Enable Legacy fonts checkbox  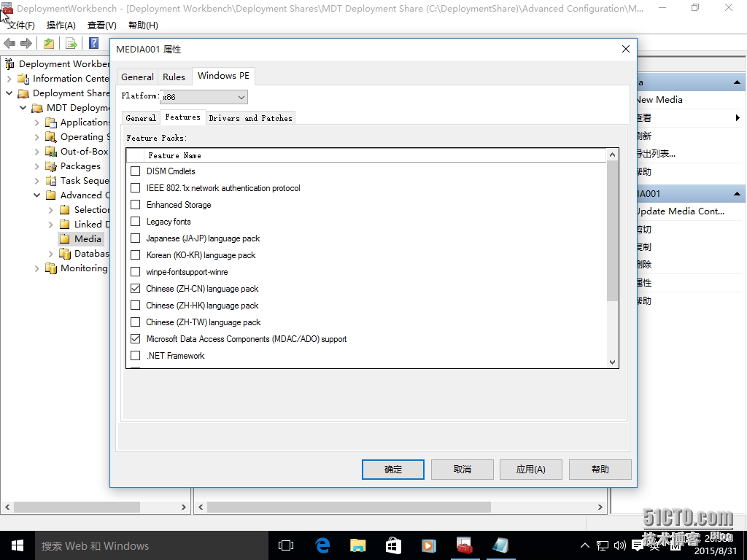coord(135,222)
